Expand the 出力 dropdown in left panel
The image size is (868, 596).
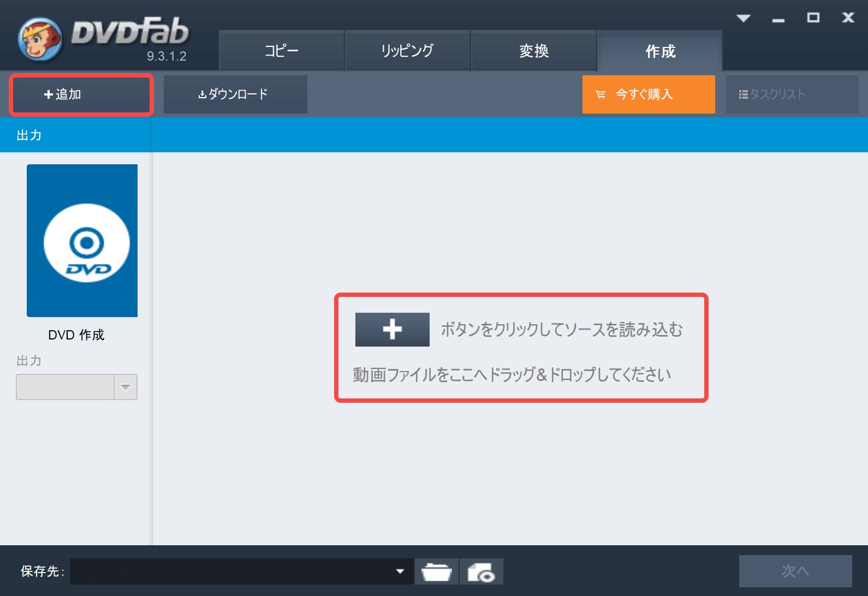126,387
